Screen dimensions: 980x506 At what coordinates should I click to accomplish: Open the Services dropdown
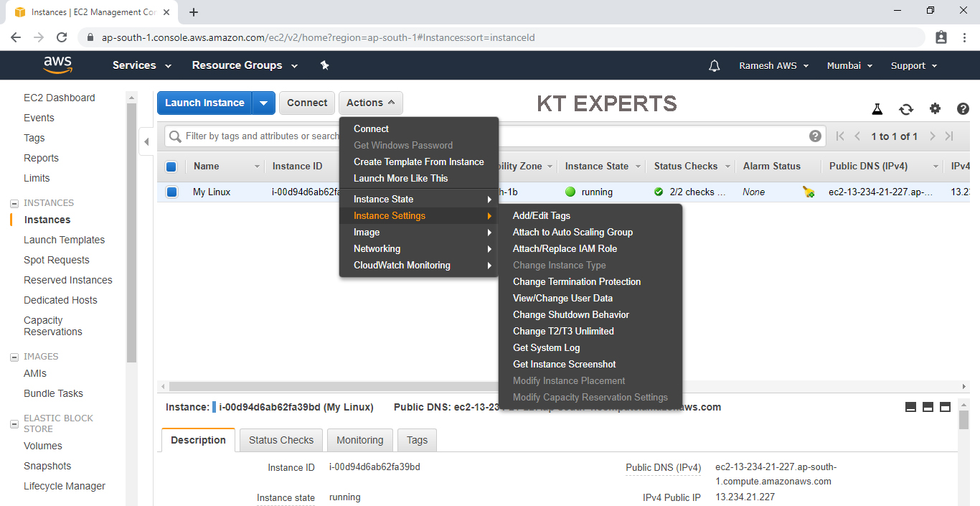click(142, 65)
